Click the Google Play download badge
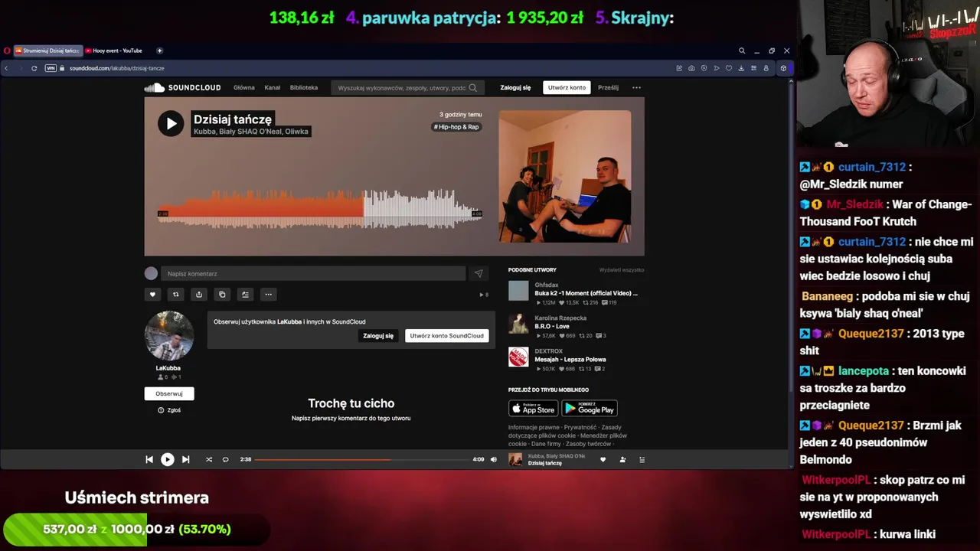This screenshot has width=980, height=551. click(590, 409)
